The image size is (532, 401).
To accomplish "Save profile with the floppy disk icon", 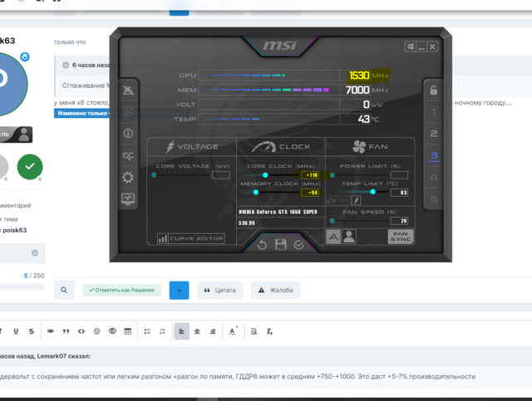I will (281, 244).
